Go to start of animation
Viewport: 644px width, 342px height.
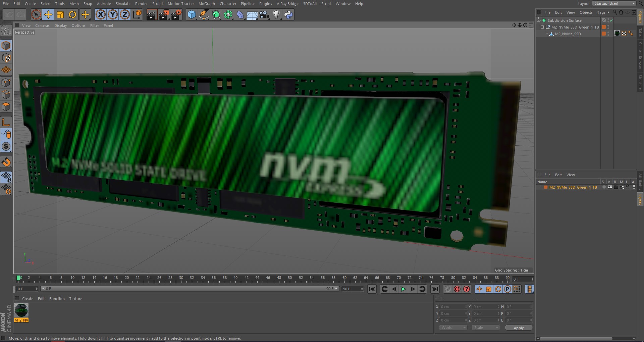(x=372, y=289)
